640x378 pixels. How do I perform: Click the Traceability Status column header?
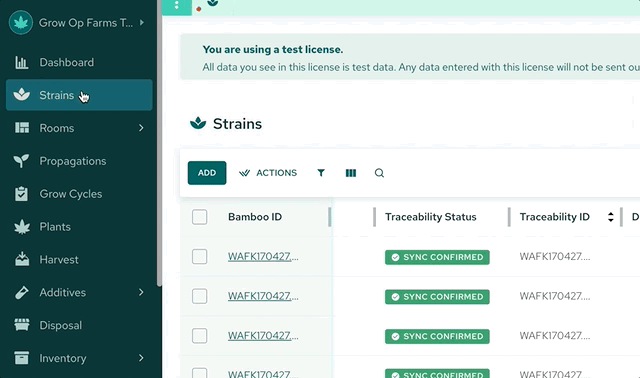coord(431,217)
